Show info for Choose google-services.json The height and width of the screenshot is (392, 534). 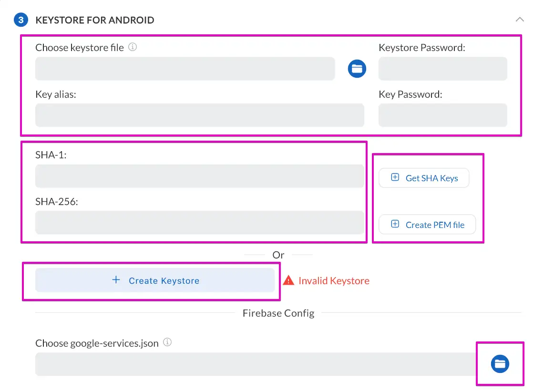pyautogui.click(x=167, y=342)
